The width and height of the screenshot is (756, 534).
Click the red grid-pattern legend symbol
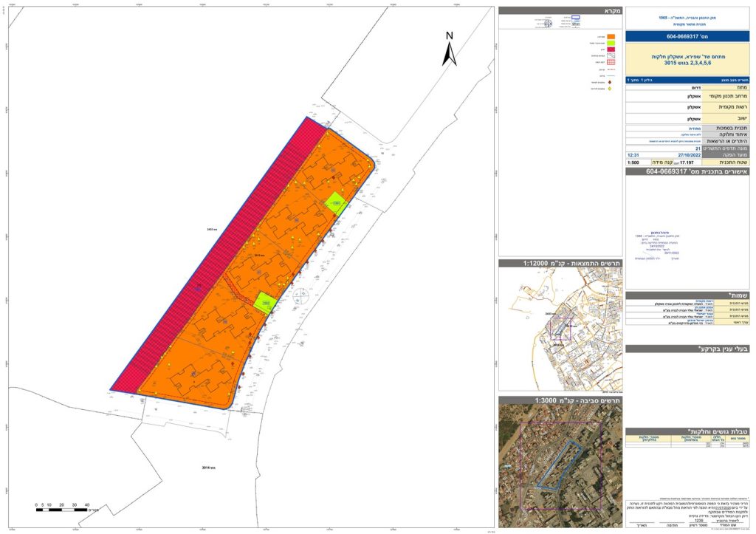[x=611, y=62]
